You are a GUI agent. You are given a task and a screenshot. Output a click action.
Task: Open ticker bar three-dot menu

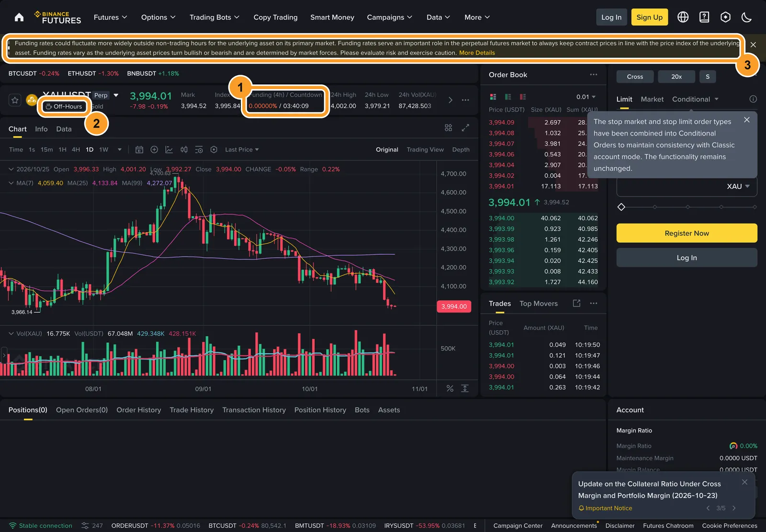[x=465, y=100]
